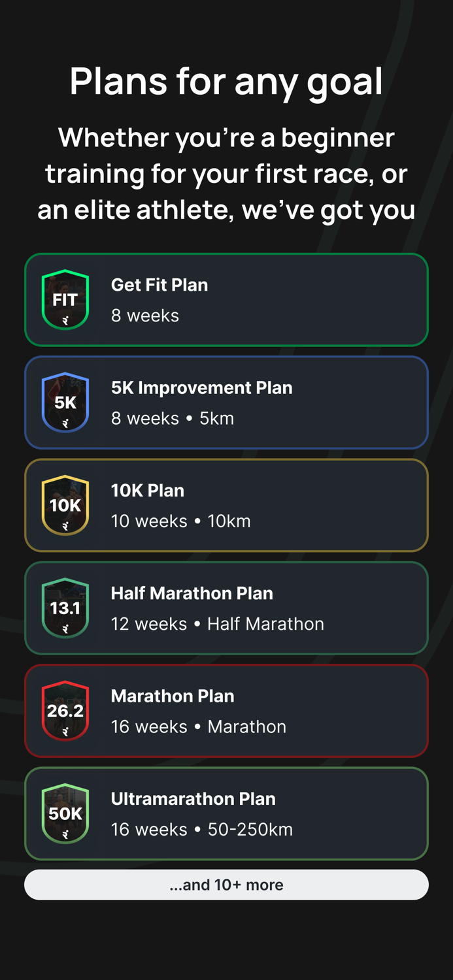Select the 10K Plan card

[226, 505]
